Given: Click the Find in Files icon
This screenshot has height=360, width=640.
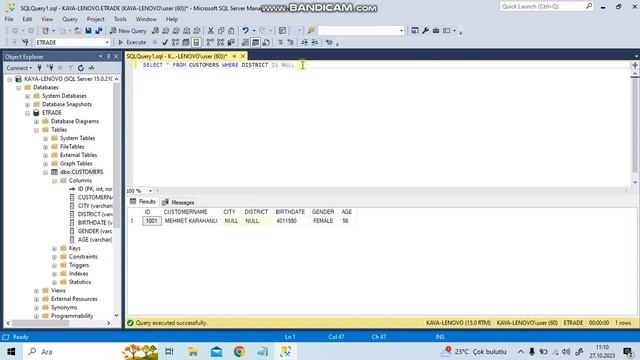Looking at the screenshot, I should click(x=311, y=31).
